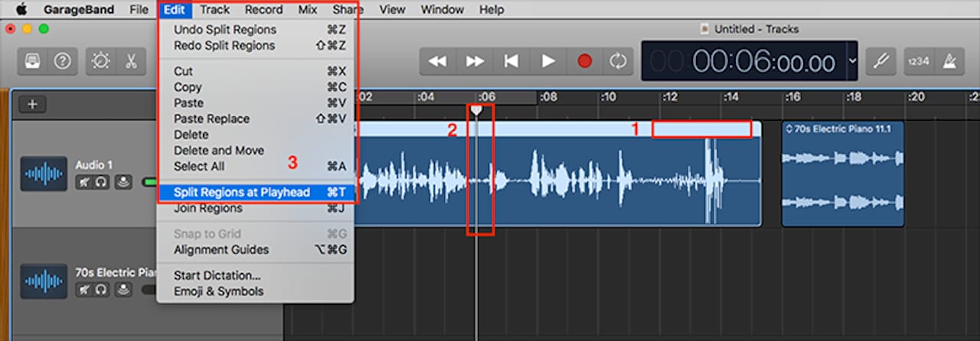Click the Untitled - Tracks document icon
This screenshot has height=341, width=980.
(704, 29)
